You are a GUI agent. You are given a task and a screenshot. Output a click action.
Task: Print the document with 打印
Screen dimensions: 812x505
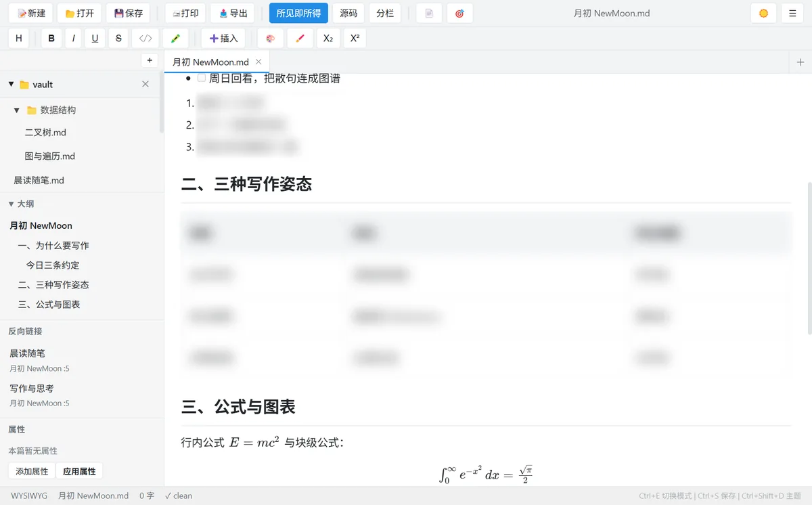pos(185,13)
